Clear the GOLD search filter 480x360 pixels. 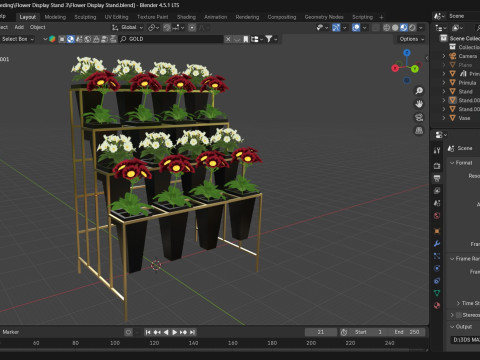click(x=228, y=39)
